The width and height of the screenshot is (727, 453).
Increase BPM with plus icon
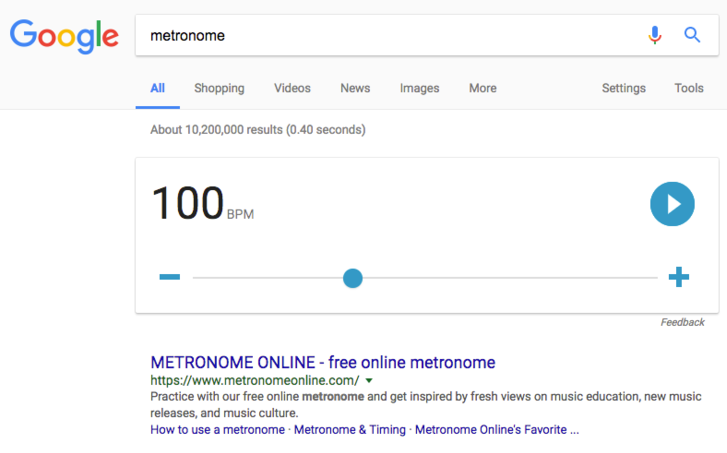[679, 277]
